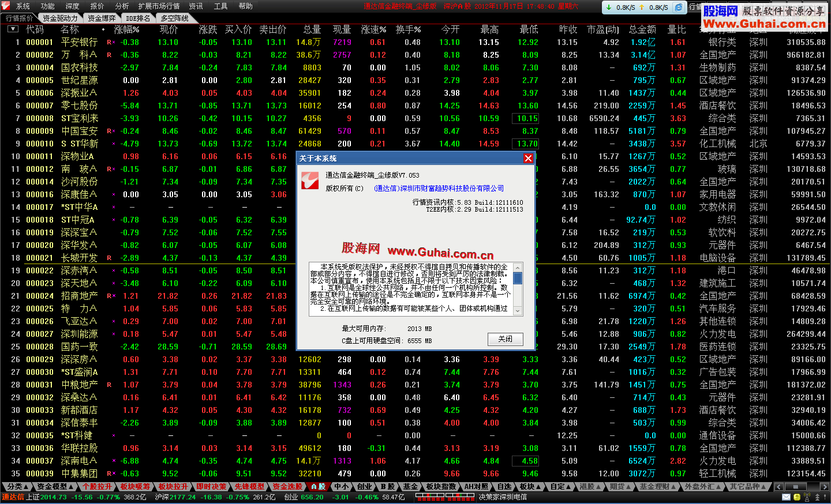Sort the table by 总量 column header
This screenshot has width=831, height=504.
click(312, 29)
